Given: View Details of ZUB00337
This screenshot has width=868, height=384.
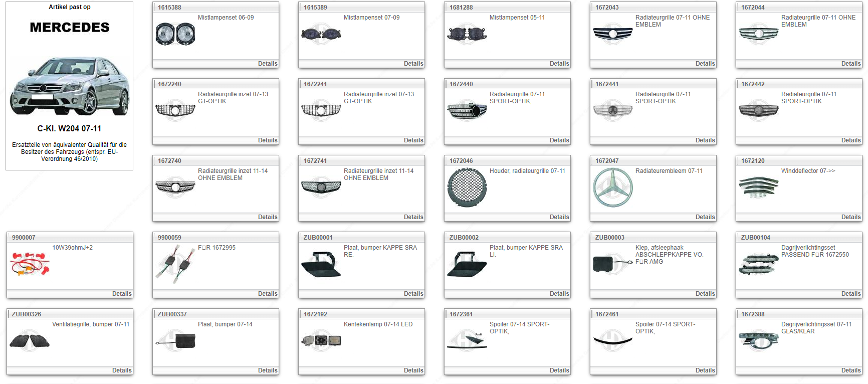Looking at the screenshot, I should [268, 370].
